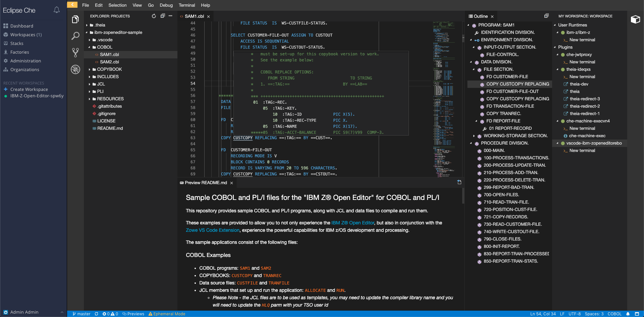Select 000-MAIN. in the Outline
This screenshot has height=317, width=644.
pyautogui.click(x=494, y=151)
